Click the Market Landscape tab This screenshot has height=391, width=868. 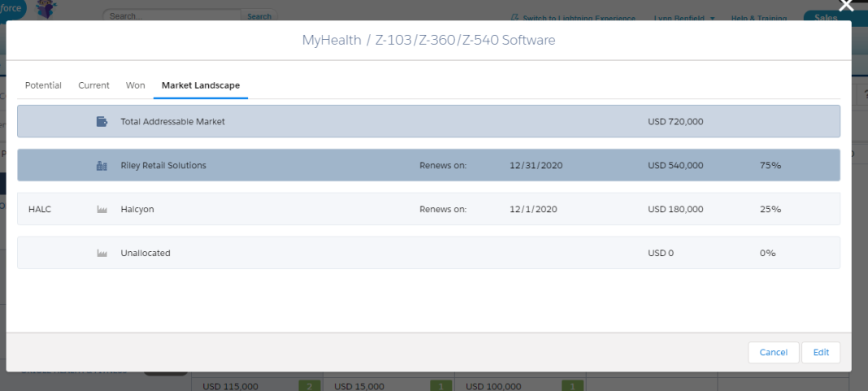pos(201,85)
